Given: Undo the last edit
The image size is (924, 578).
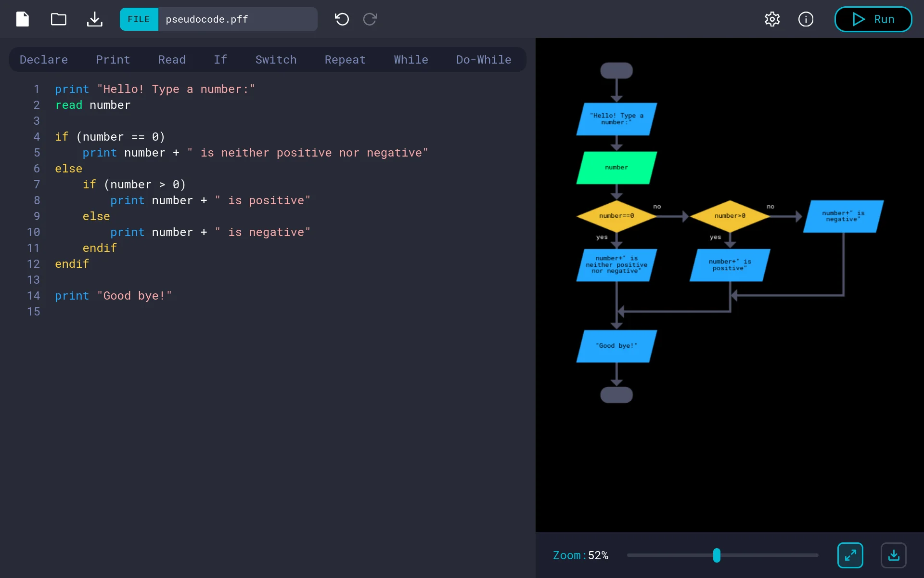Looking at the screenshot, I should point(342,19).
